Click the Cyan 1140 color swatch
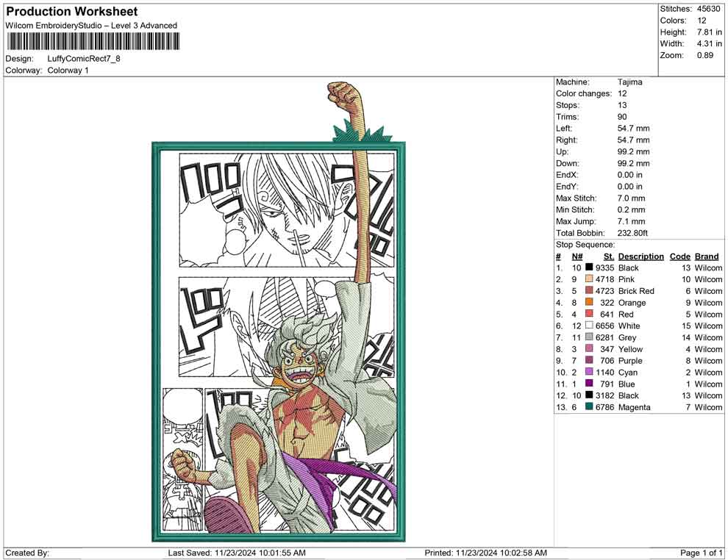728x560 pixels. 589,372
